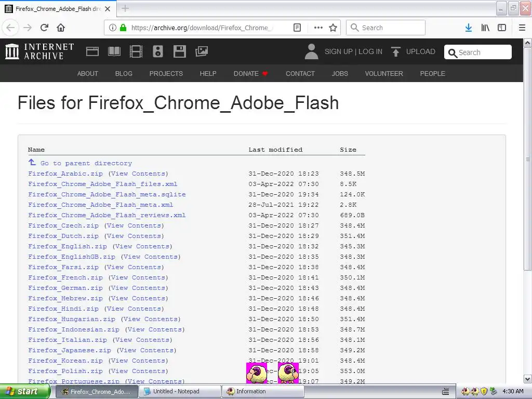Open the Video film icon
Screen dimensions: 532x399
pos(136,51)
